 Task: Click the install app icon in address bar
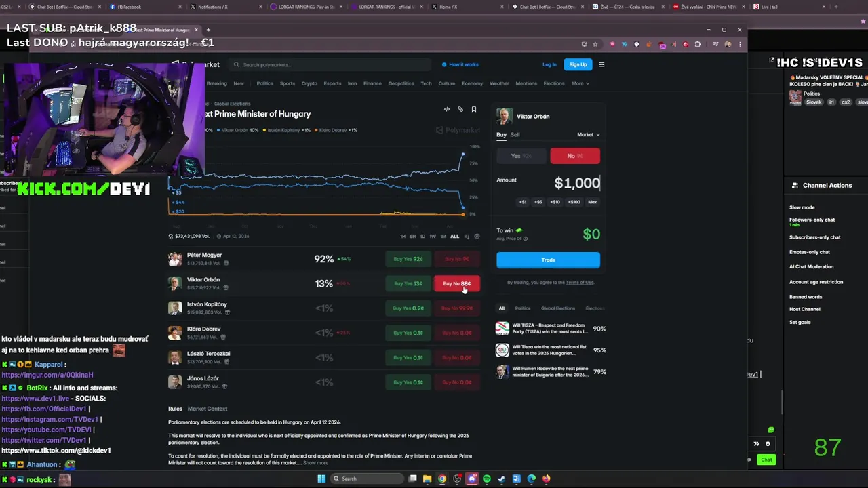(584, 44)
